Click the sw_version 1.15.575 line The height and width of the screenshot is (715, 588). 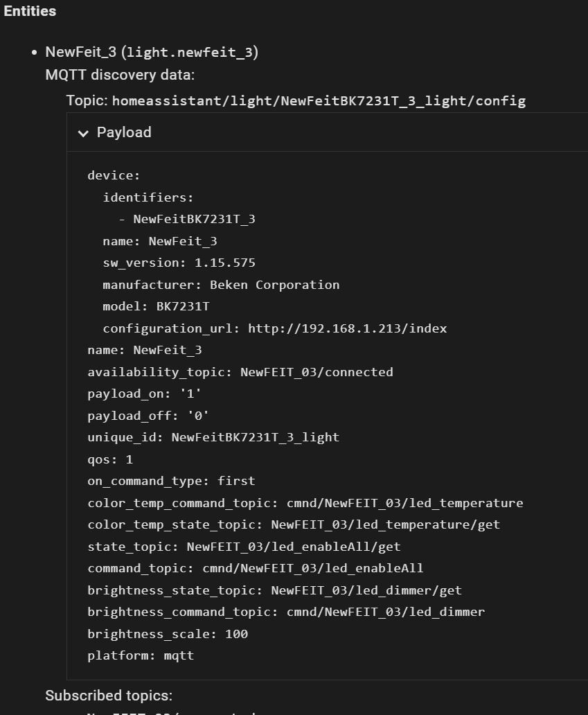coord(179,263)
